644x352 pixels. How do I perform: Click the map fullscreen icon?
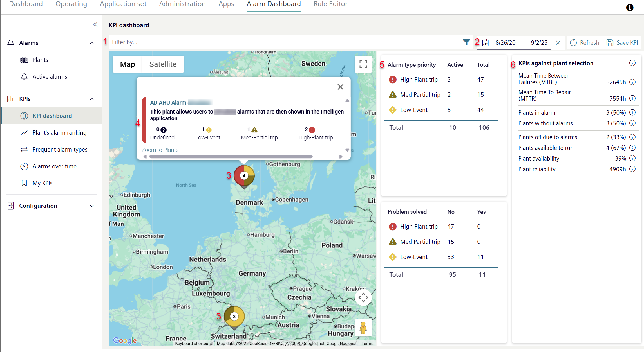point(363,64)
